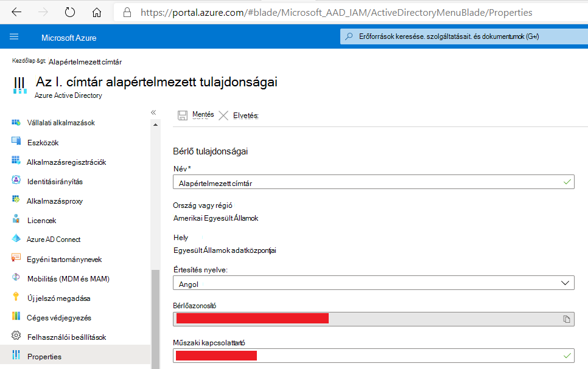Click the Új jelszó megadása key icon
This screenshot has width=588, height=369.
(x=16, y=297)
